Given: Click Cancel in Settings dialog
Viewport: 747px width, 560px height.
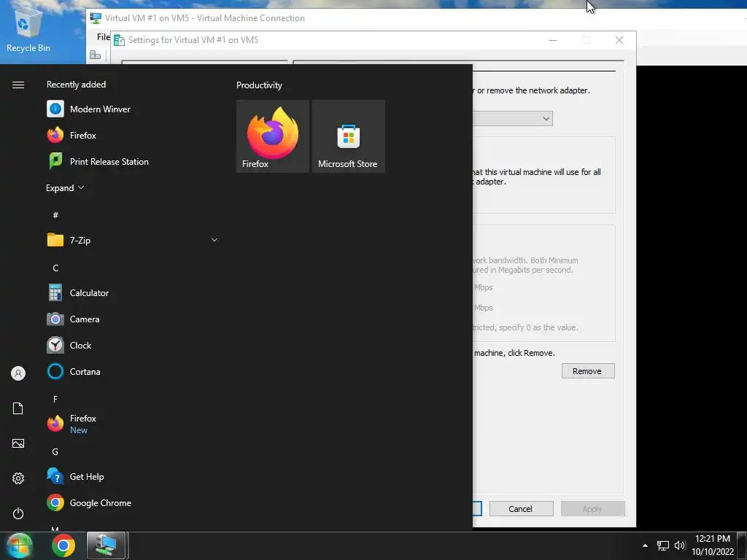Looking at the screenshot, I should pos(521,508).
